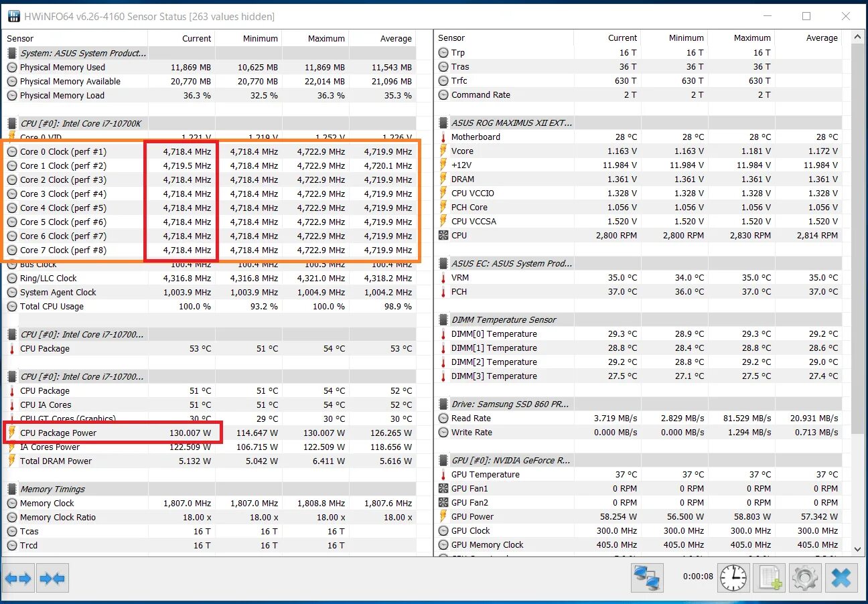Start logging with the sheet-plus icon

pyautogui.click(x=768, y=577)
